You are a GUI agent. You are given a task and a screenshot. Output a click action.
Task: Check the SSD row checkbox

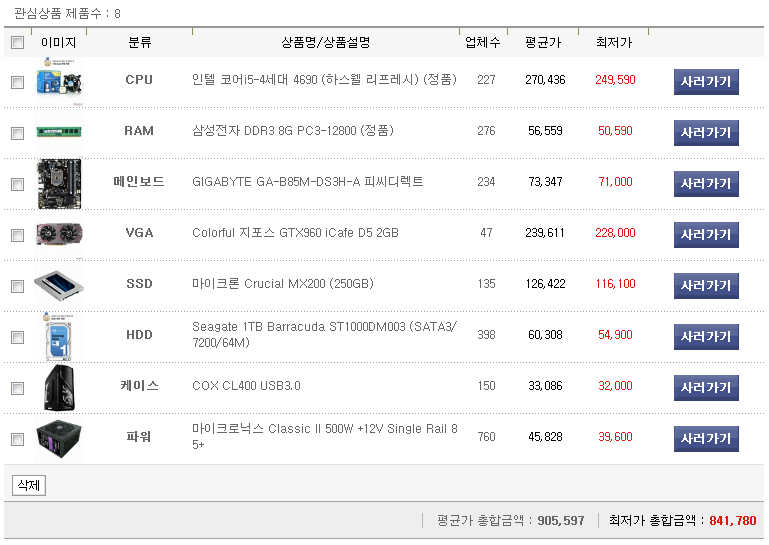click(x=18, y=286)
